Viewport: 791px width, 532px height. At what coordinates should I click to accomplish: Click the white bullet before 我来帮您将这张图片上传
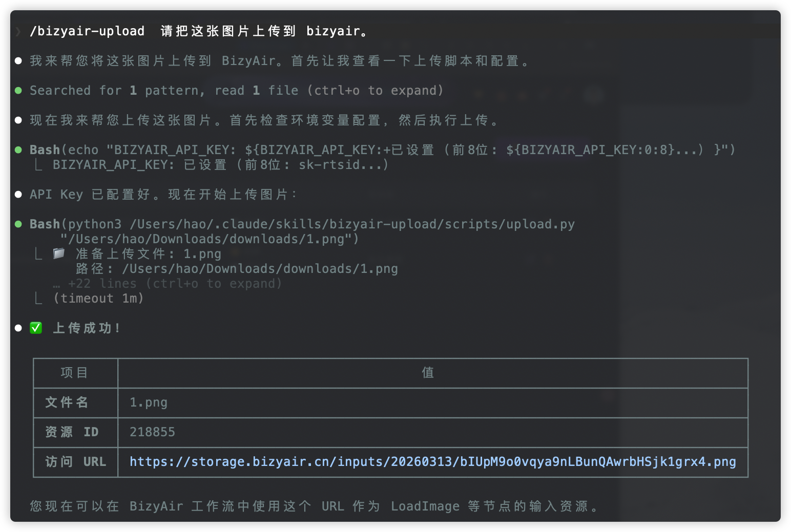pyautogui.click(x=18, y=61)
